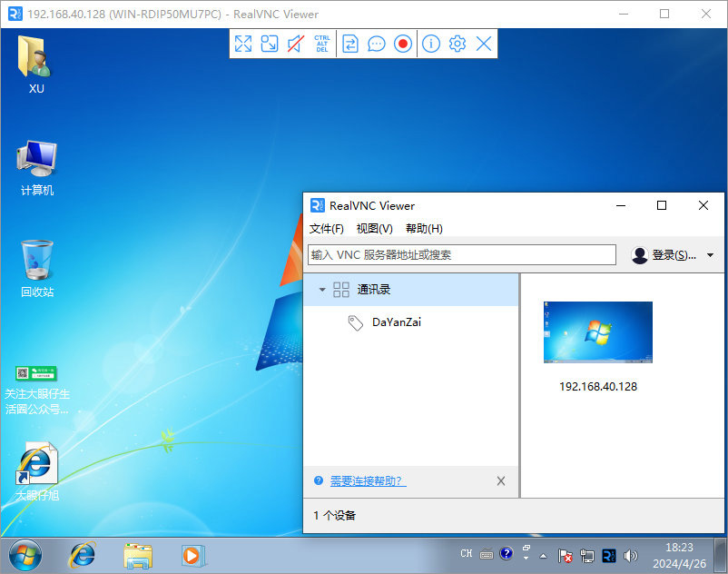Switch the CH input language indicator
728x574 pixels.
(x=467, y=554)
